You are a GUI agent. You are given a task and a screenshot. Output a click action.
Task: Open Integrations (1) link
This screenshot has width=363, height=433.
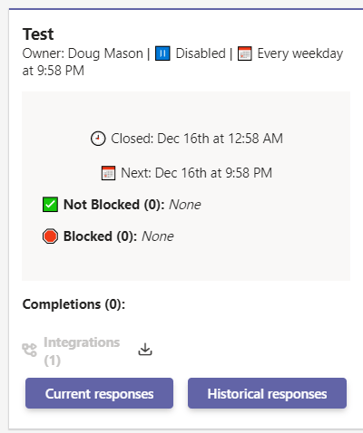(x=82, y=351)
